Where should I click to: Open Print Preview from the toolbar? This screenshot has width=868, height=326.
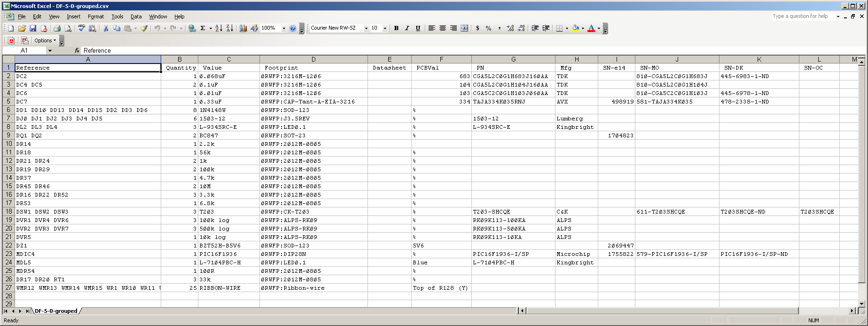point(68,28)
